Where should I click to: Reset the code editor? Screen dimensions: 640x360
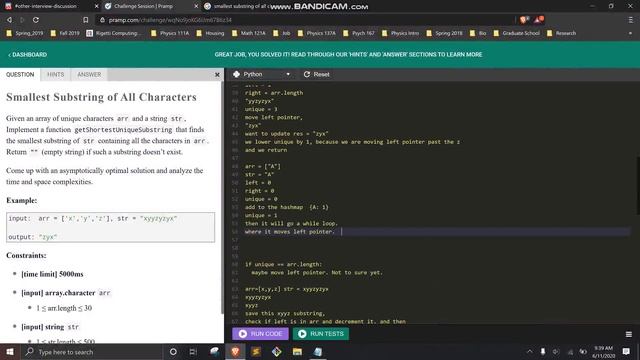tap(316, 74)
